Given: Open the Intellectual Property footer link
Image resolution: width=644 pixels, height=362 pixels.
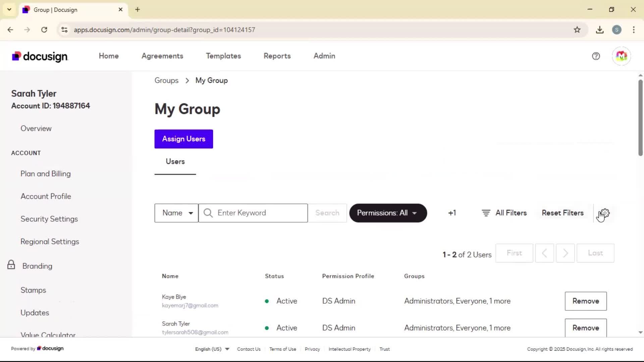Looking at the screenshot, I should click(x=350, y=349).
